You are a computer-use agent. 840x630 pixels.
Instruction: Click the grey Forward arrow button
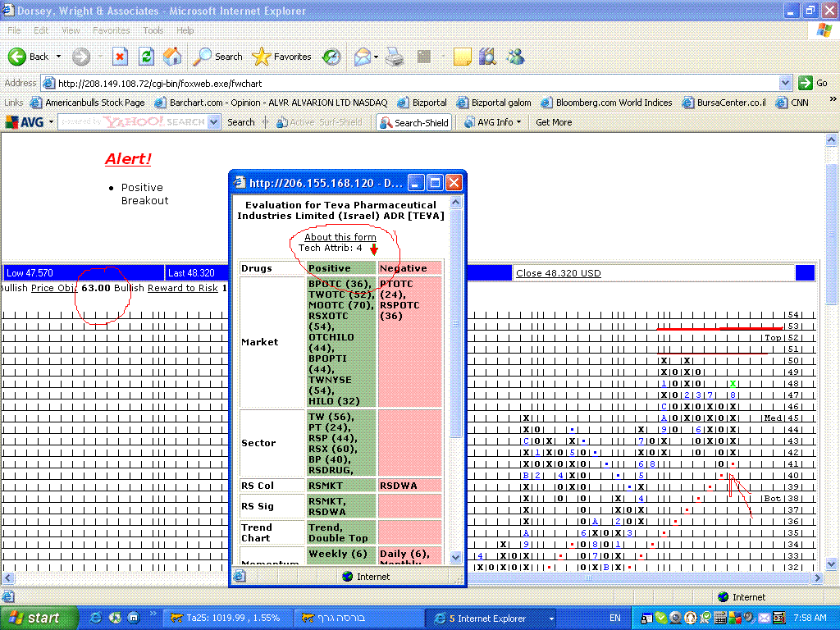click(81, 57)
